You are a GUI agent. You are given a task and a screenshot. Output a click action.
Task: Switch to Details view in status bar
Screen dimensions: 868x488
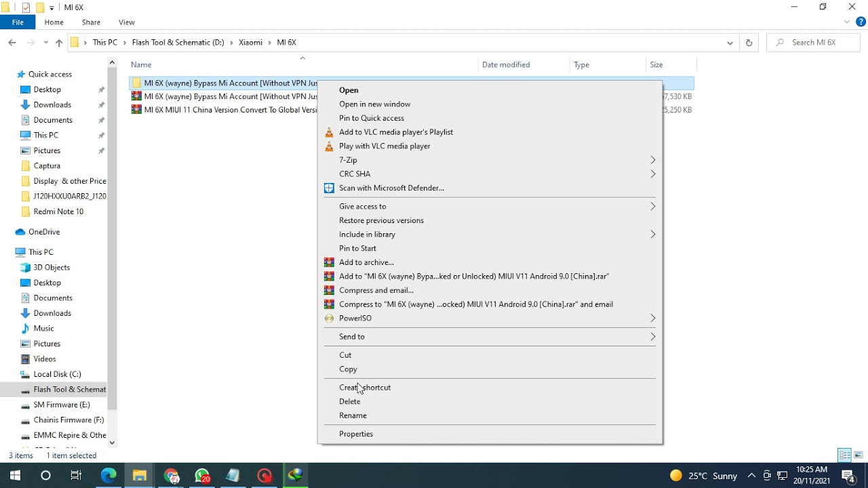(844, 455)
